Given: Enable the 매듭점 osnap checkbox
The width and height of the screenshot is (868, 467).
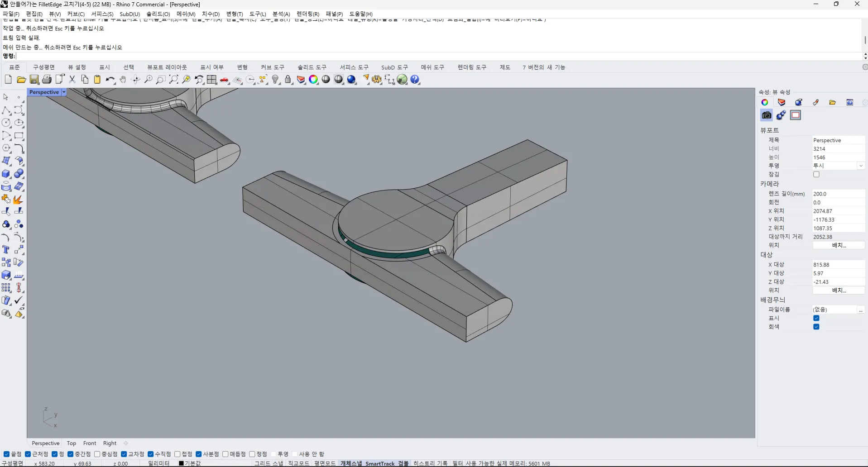Looking at the screenshot, I should tap(225, 454).
